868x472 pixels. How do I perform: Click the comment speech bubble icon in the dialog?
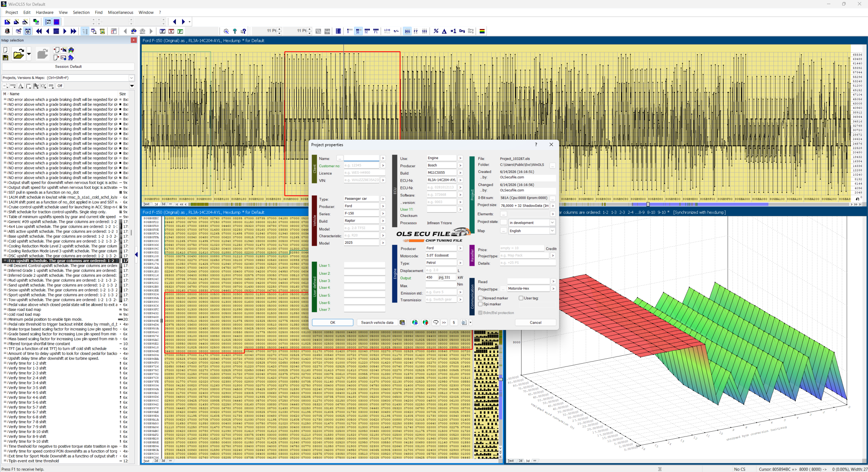435,322
